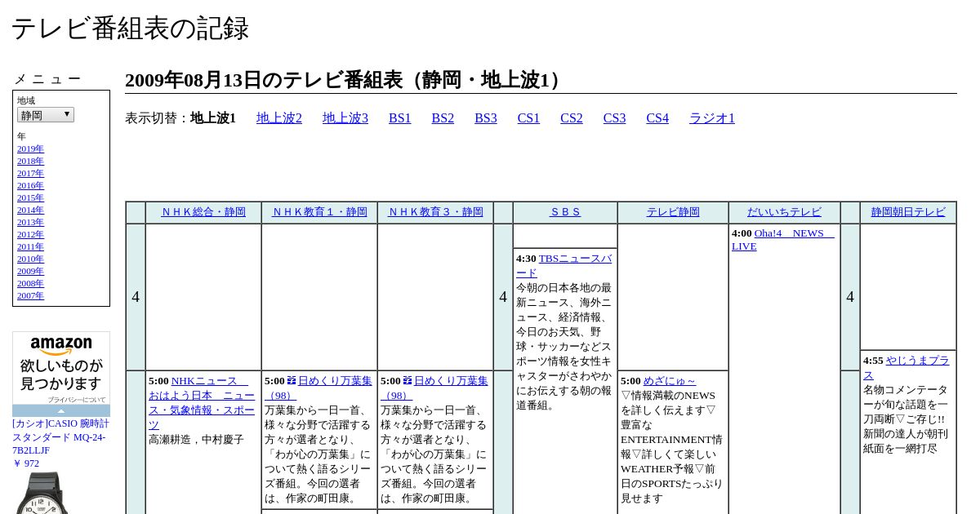The image size is (980, 514).
Task: Open the 2016年 archive link
Action: pos(30,185)
